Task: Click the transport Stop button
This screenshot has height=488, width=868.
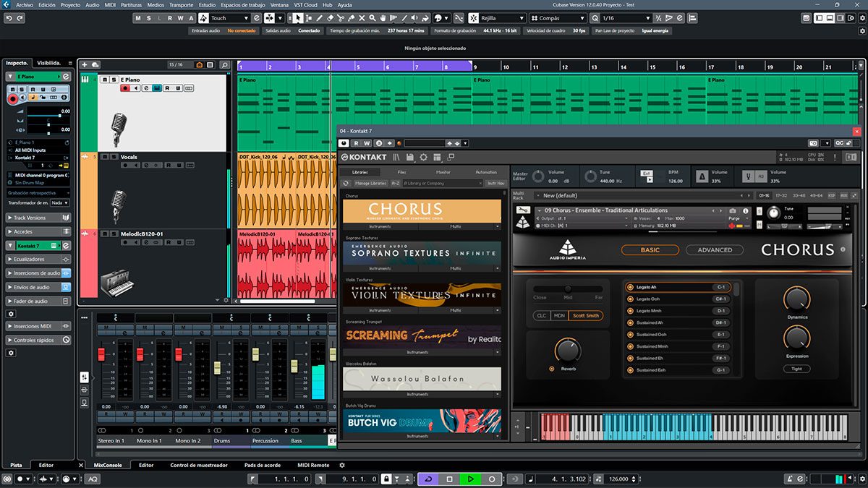Action: pyautogui.click(x=449, y=479)
